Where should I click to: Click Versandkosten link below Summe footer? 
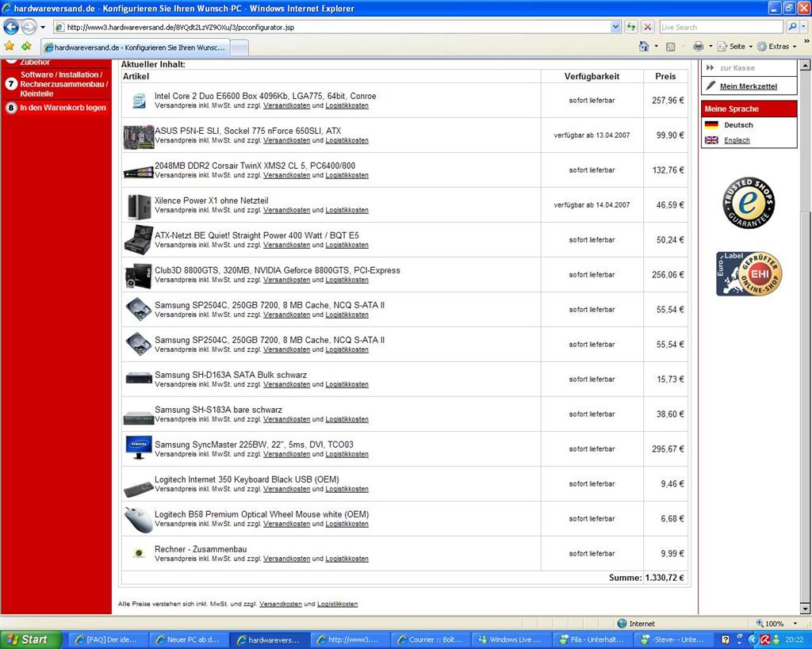point(280,604)
